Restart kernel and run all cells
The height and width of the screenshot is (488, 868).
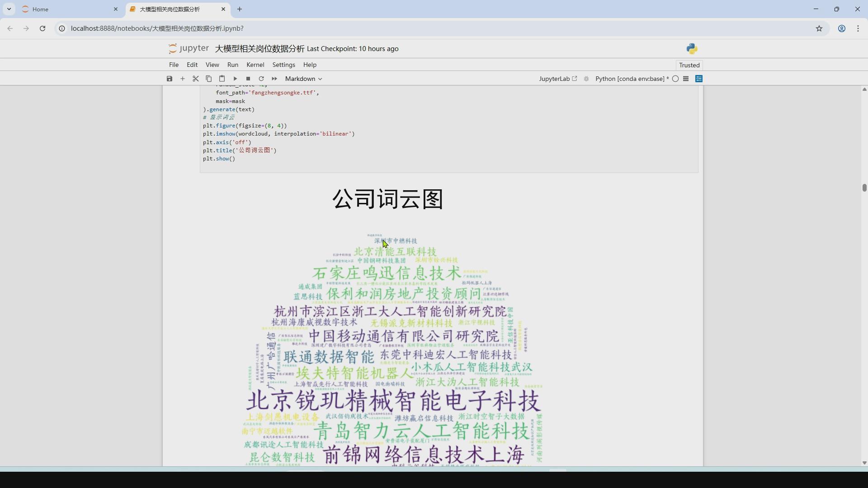[274, 79]
